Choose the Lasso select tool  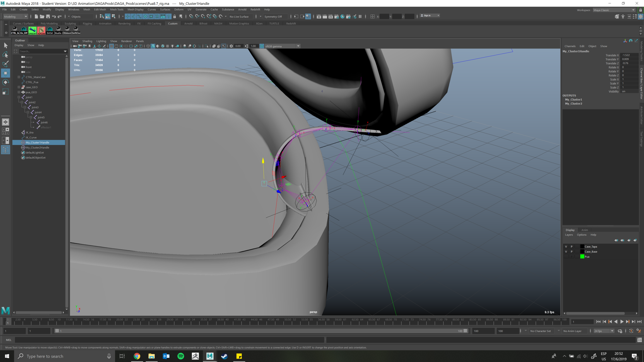(5, 55)
